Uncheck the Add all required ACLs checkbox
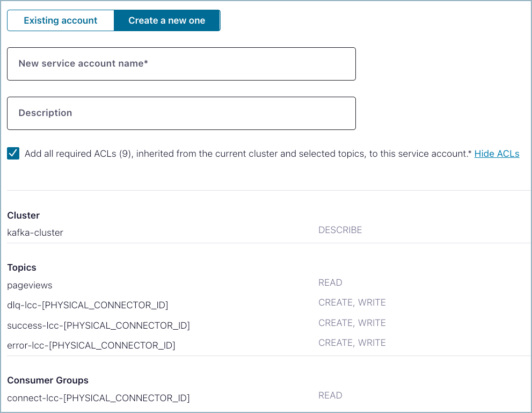532x413 pixels. [x=13, y=153]
